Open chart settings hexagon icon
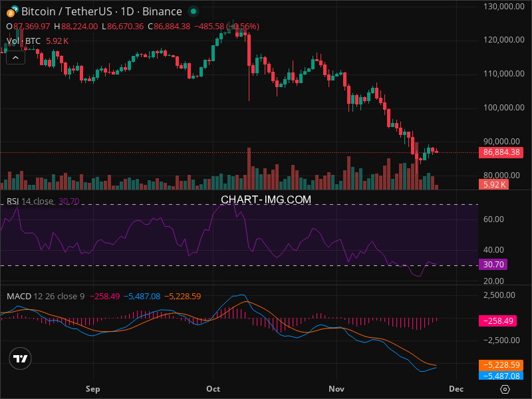Screen dimensions: 532x399 [x=505, y=389]
